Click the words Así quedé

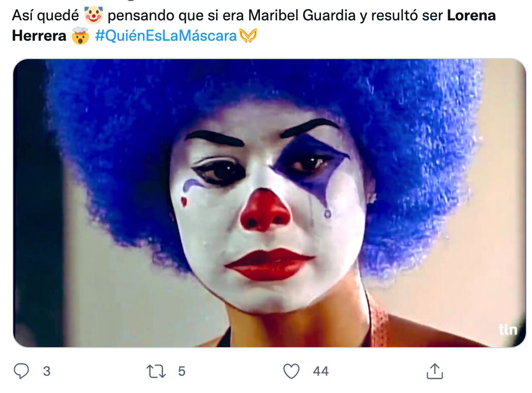pyautogui.click(x=45, y=16)
